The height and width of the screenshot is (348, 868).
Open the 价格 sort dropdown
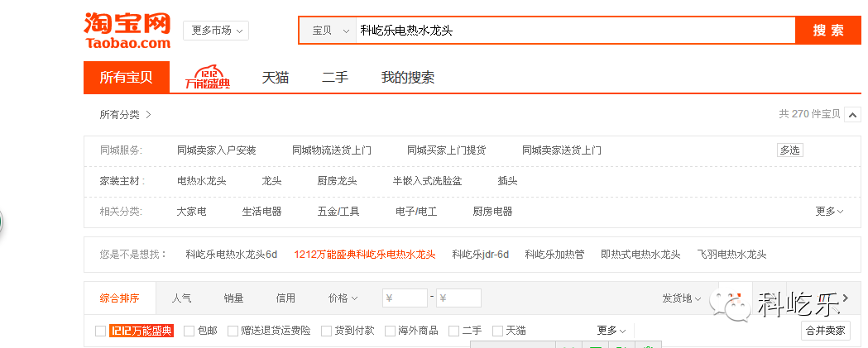[343, 298]
